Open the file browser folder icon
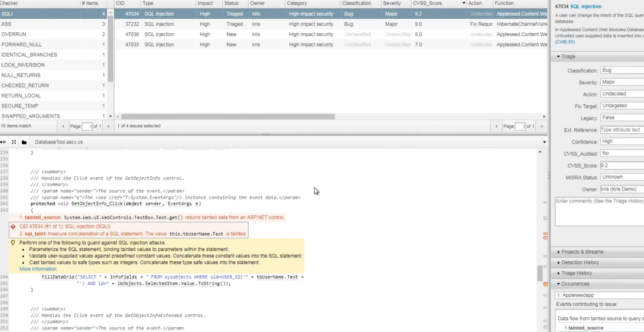Image resolution: width=644 pixels, height=332 pixels. (24, 142)
